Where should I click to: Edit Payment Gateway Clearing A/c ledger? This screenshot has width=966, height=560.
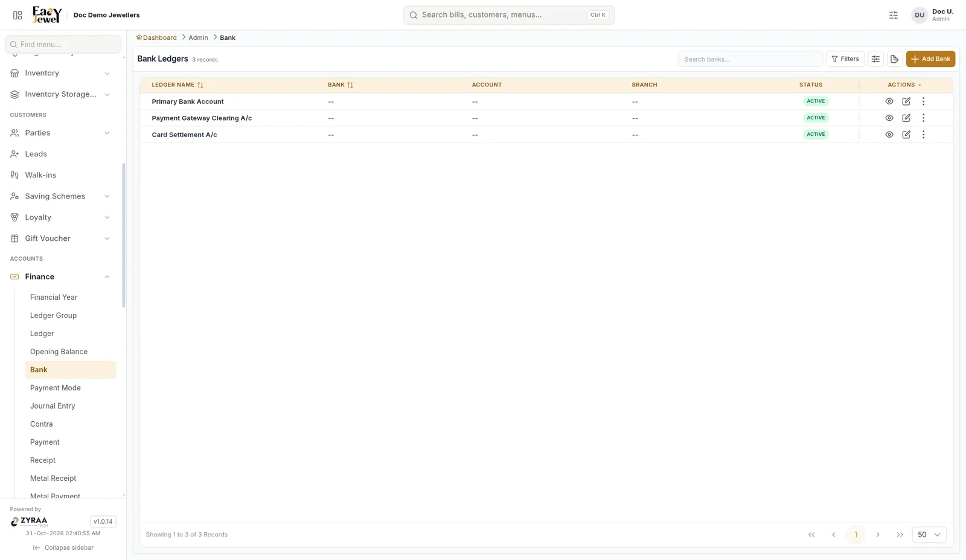click(x=906, y=118)
